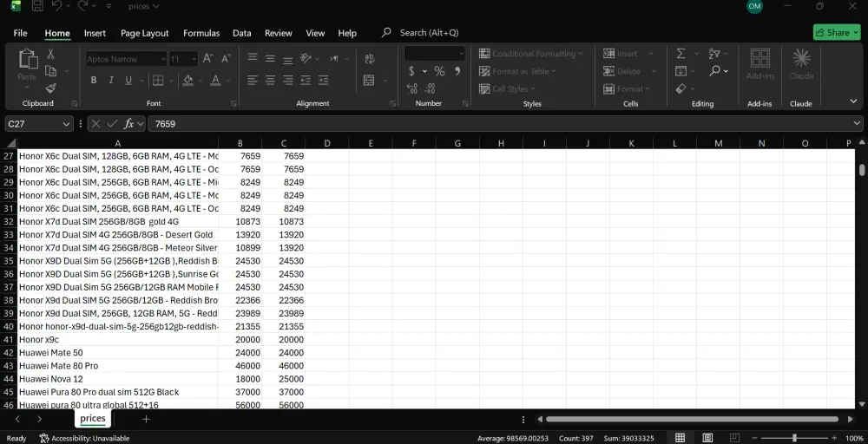Toggle Center alignment
868x444 pixels.
(270, 80)
